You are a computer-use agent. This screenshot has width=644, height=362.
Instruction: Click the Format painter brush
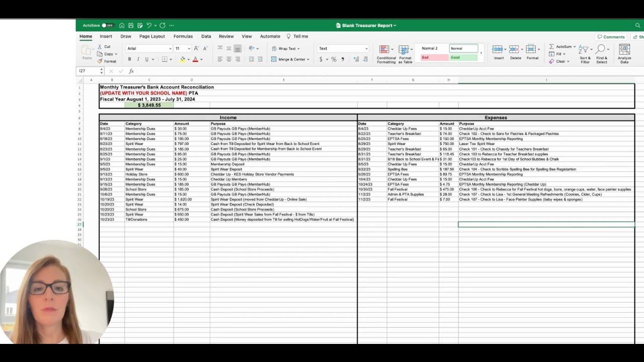(107, 61)
